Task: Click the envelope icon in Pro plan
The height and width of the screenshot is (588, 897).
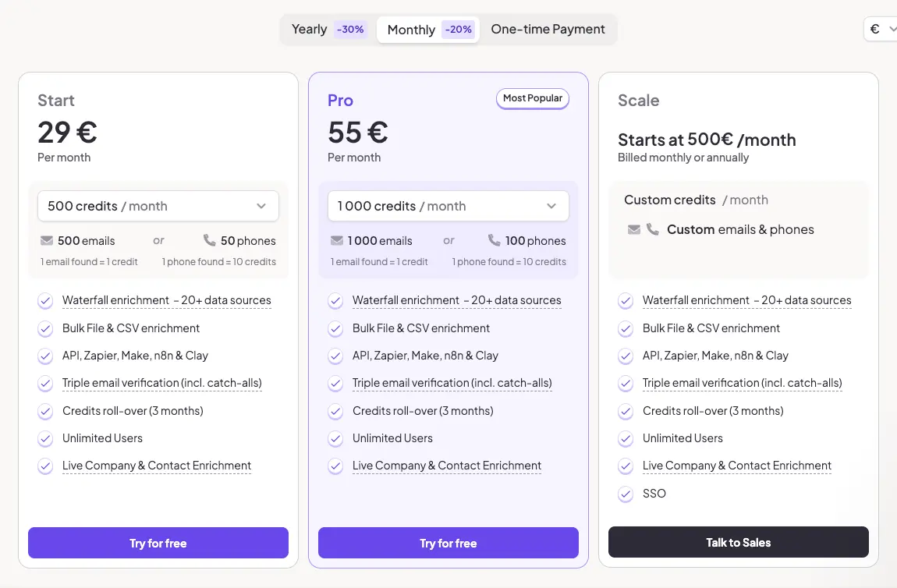Action: [337, 240]
